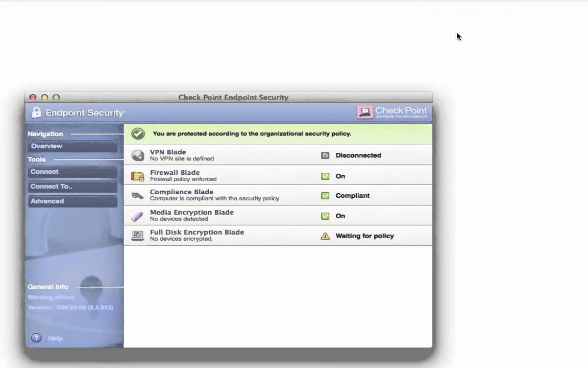588x368 pixels.
Task: Click the Media Encryption Blade USB icon
Action: (x=138, y=216)
